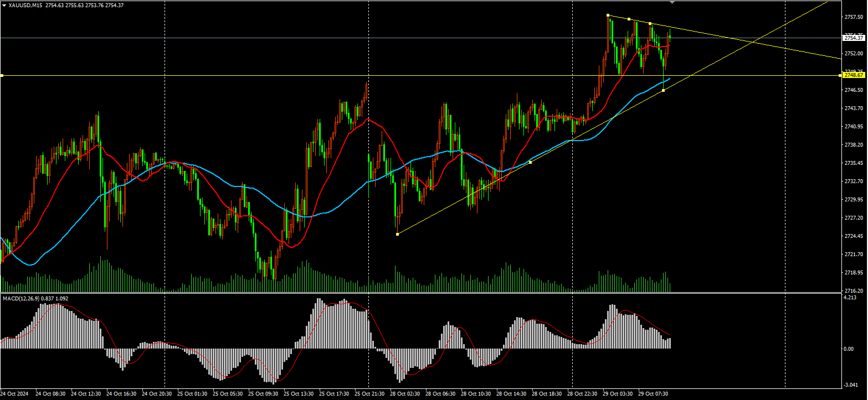Click the 29 Oct 07:30 time label

(653, 394)
